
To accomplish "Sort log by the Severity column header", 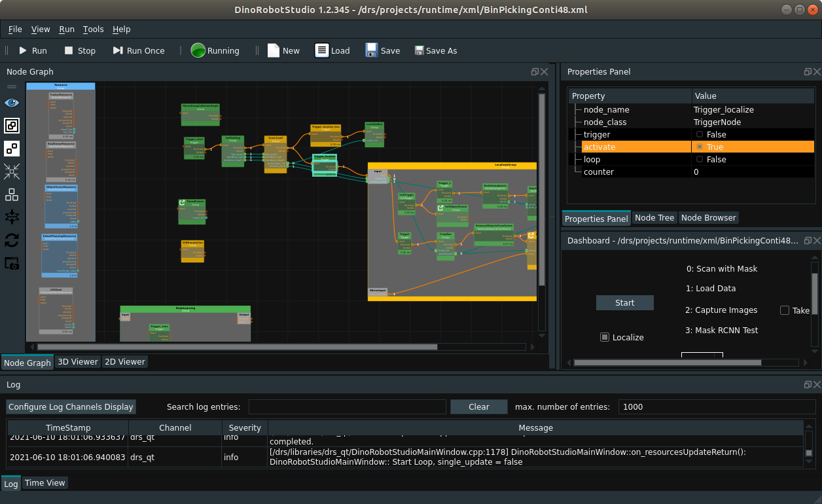I will pos(245,427).
